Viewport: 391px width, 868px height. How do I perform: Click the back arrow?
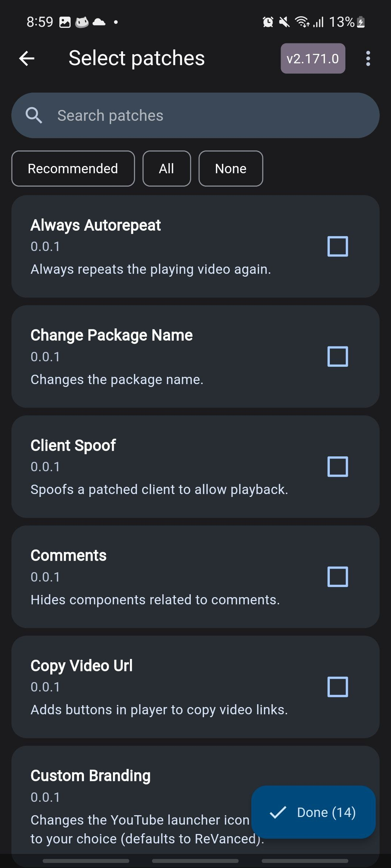click(x=26, y=58)
